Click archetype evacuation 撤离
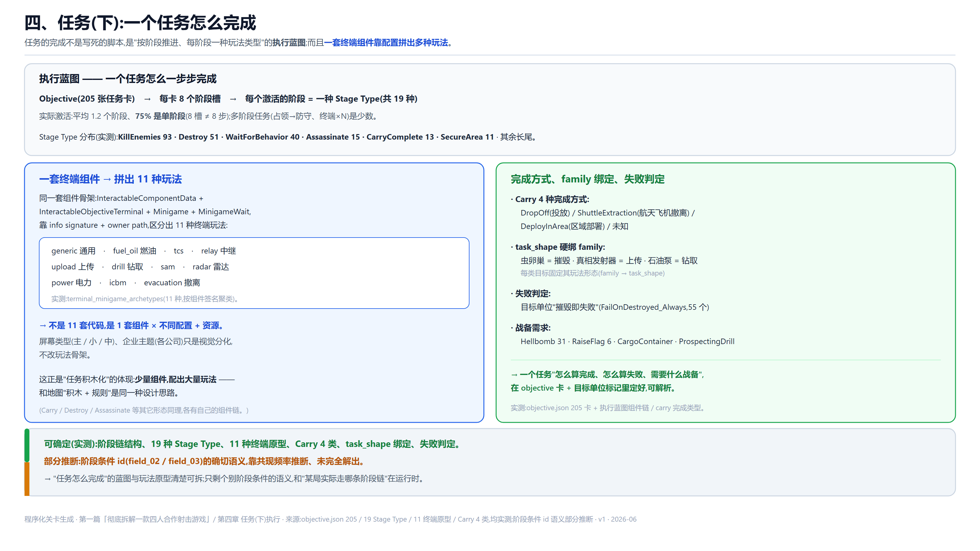 tap(172, 283)
